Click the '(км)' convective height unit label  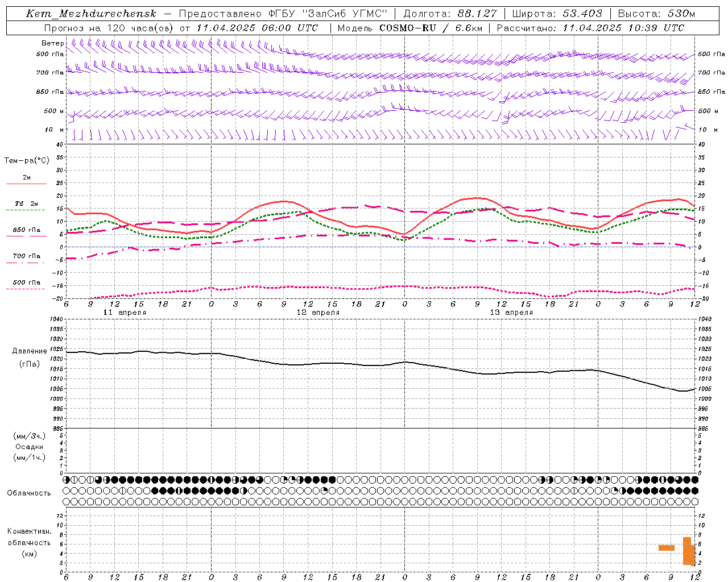coord(30,554)
